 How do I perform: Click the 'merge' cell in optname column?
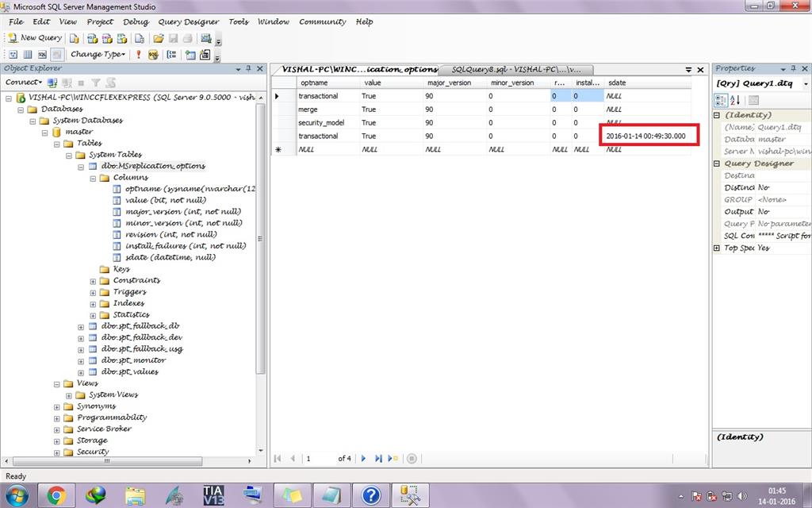pos(327,110)
